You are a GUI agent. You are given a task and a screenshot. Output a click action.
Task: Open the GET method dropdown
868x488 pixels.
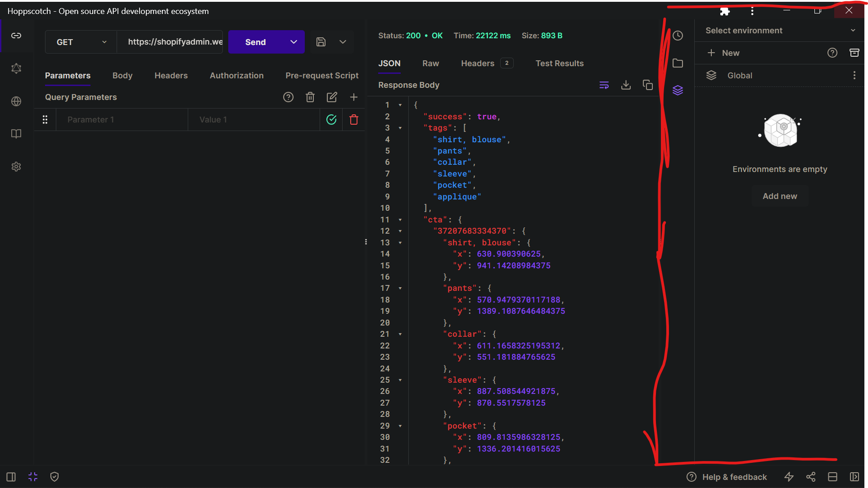click(x=80, y=42)
